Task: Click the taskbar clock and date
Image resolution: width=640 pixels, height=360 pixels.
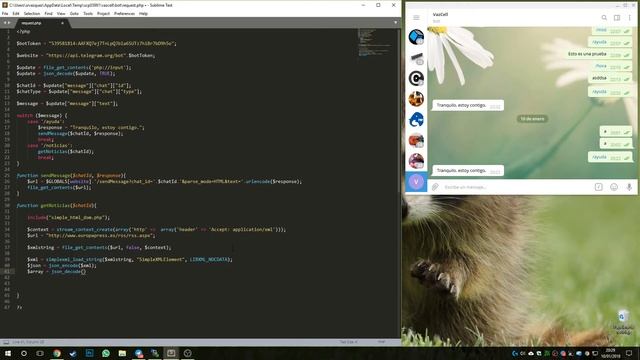Action: pyautogui.click(x=610, y=353)
